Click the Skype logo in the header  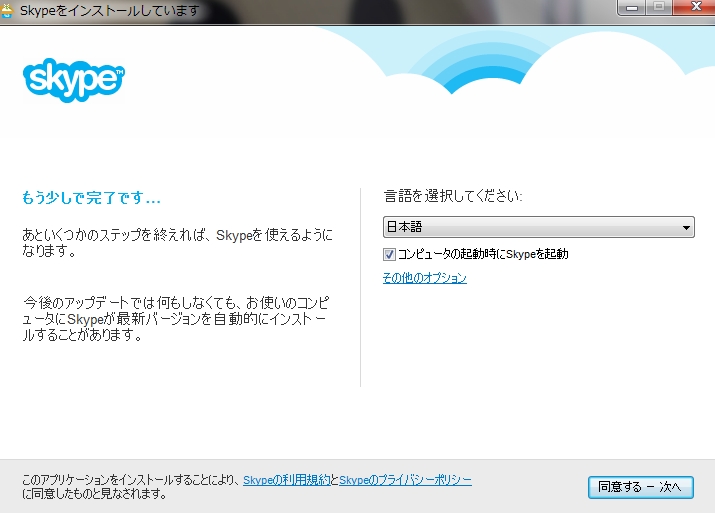[73, 78]
